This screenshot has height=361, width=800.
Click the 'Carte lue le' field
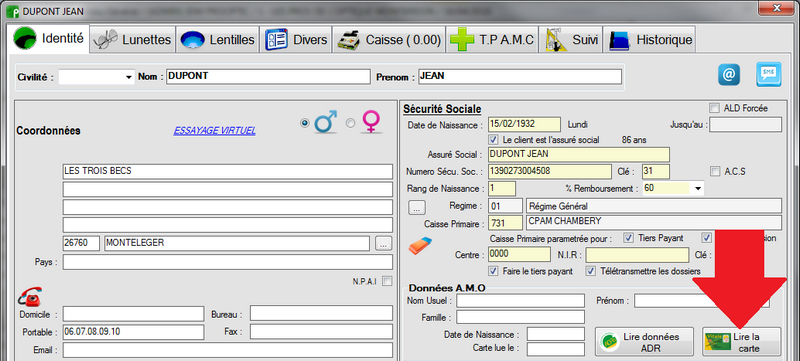(x=556, y=349)
